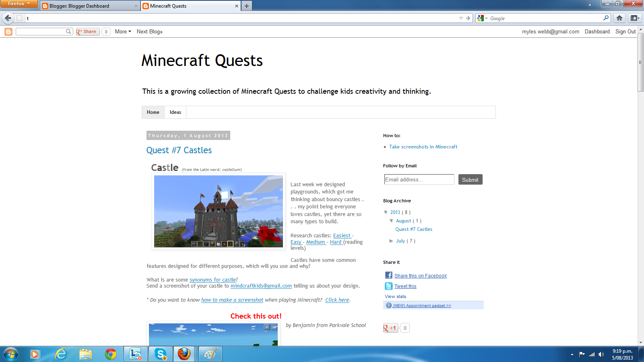The image size is (644, 362).
Task: Open the More dropdown in navbar
Action: pos(123,31)
